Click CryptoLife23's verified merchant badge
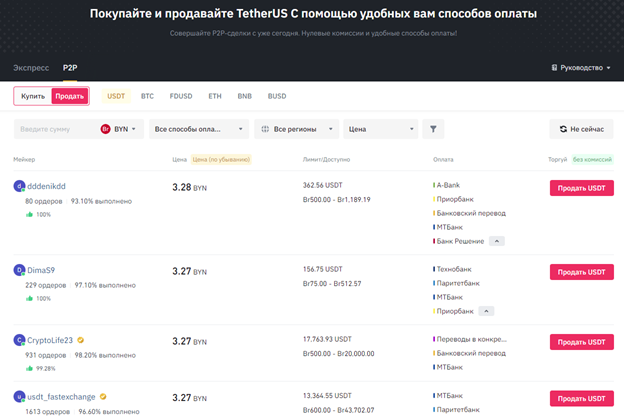The image size is (624, 418). (80, 340)
